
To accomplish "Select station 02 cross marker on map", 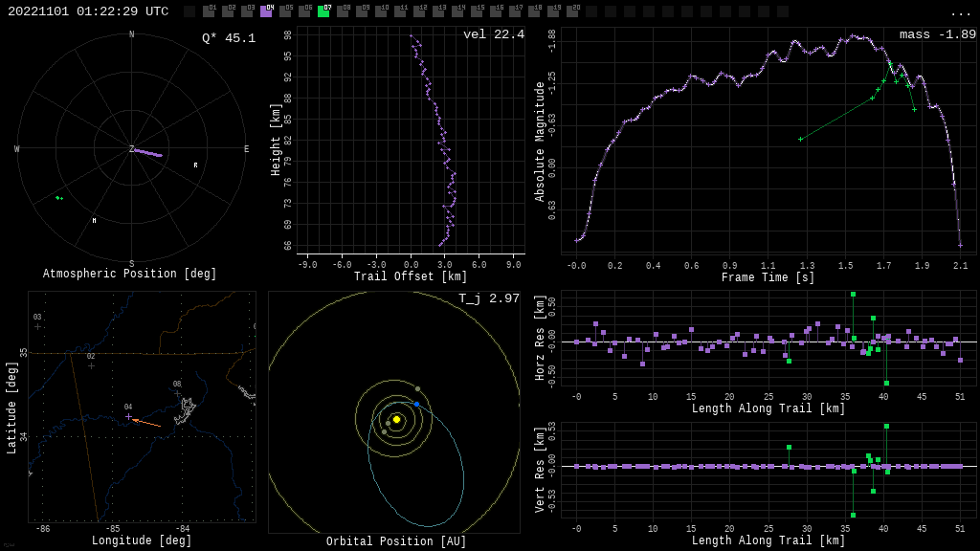I will point(91,365).
